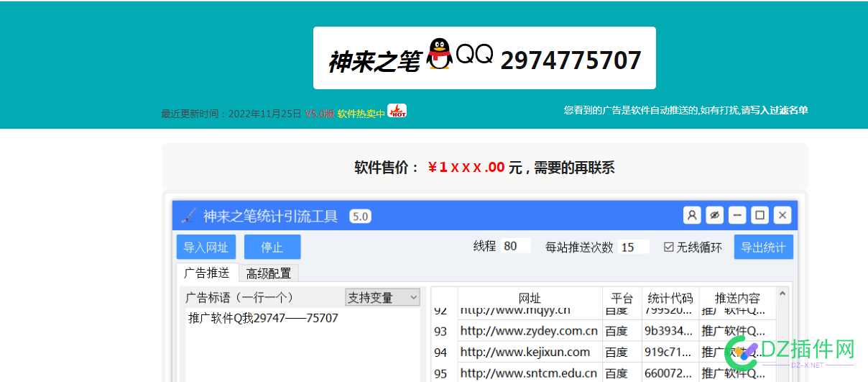This screenshot has height=382, width=868.
Task: Minimize the 神来之笔 tool window
Action: (x=737, y=215)
